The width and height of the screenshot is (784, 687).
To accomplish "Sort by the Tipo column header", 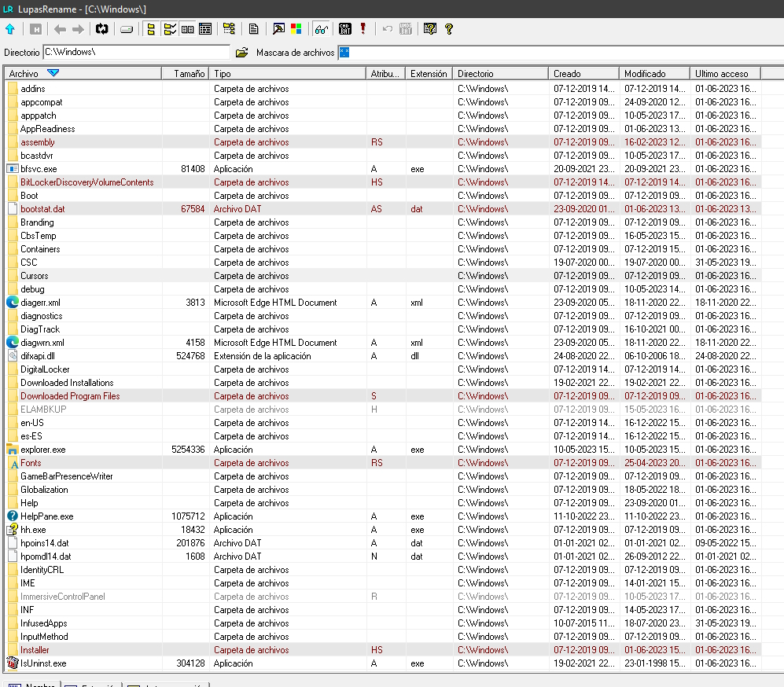I will coord(287,73).
